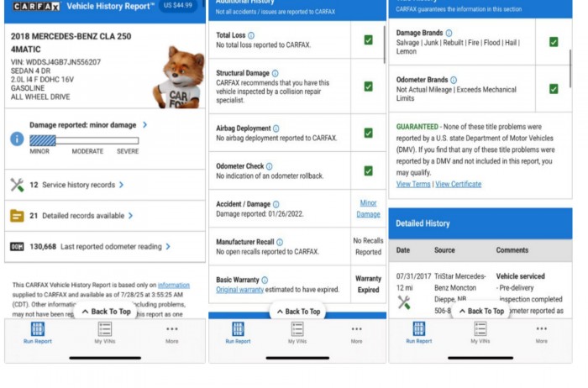Open info icon next to Damage Brands
Image resolution: width=588 pixels, height=388 pixels.
click(449, 33)
